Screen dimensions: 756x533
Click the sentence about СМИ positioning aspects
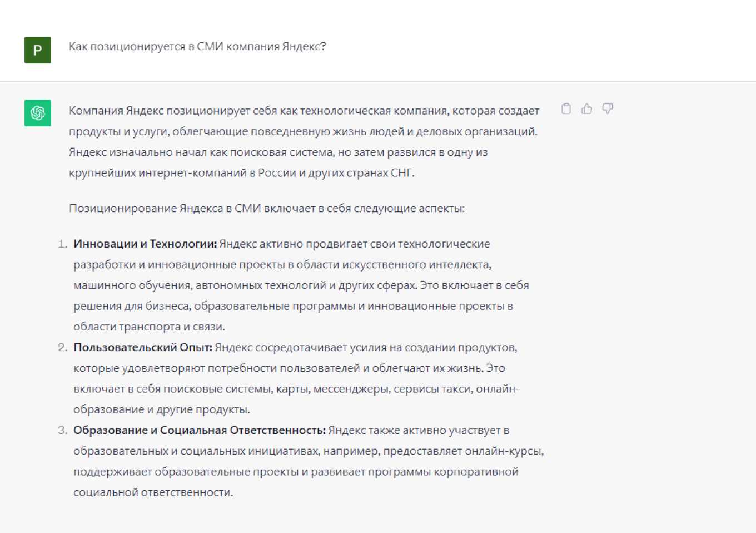267,208
